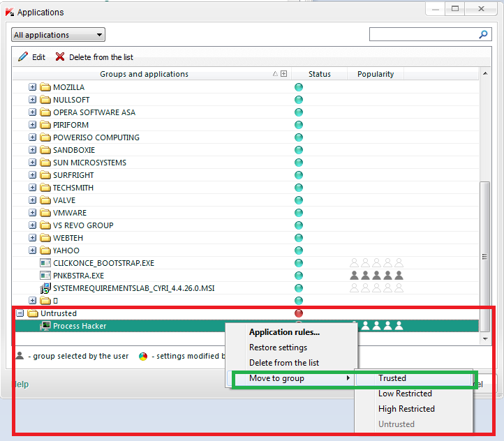Open the Move to group submenu
This screenshot has height=441, width=504.
(292, 378)
